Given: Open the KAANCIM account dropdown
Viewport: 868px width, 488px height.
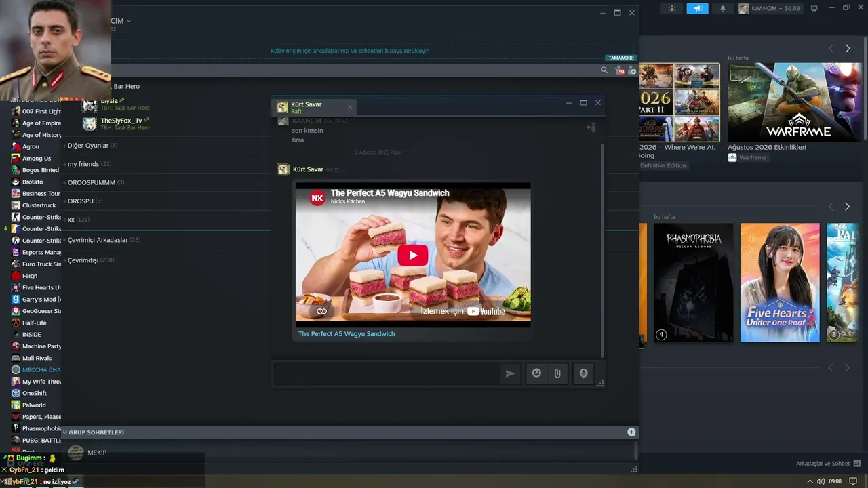Looking at the screenshot, I should click(x=769, y=9).
